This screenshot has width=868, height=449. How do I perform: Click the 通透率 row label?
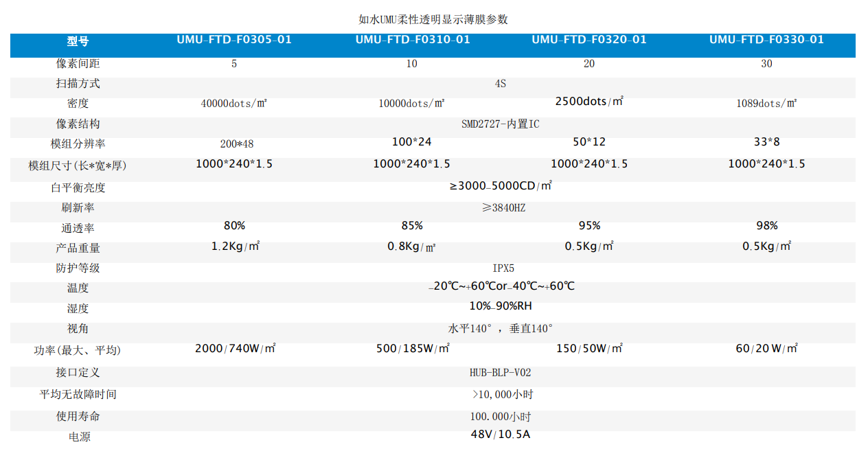point(78,228)
